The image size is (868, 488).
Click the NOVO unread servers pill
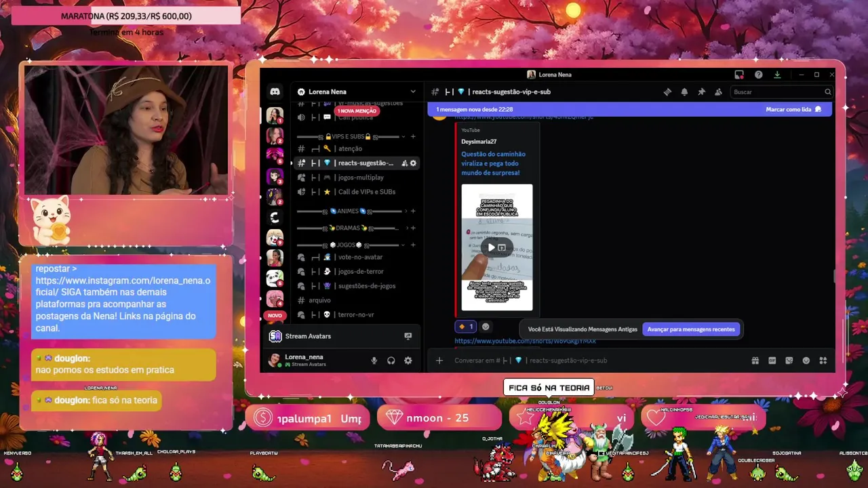(275, 315)
